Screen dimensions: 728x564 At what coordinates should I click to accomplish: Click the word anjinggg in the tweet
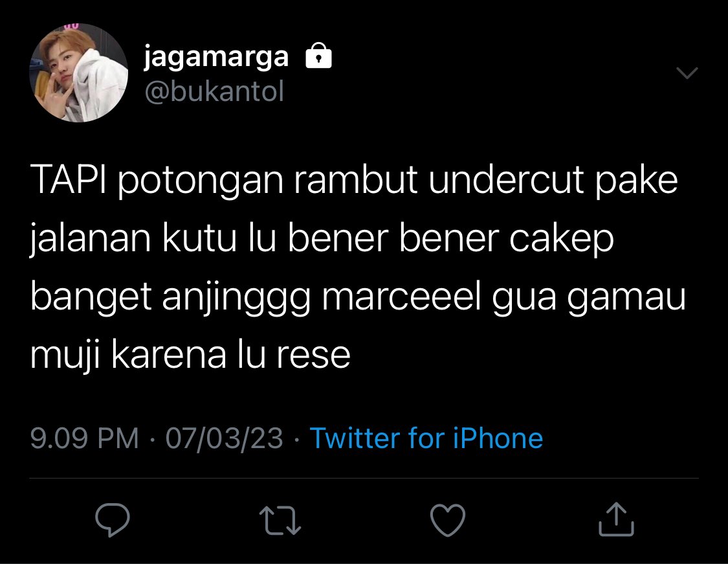(236, 299)
